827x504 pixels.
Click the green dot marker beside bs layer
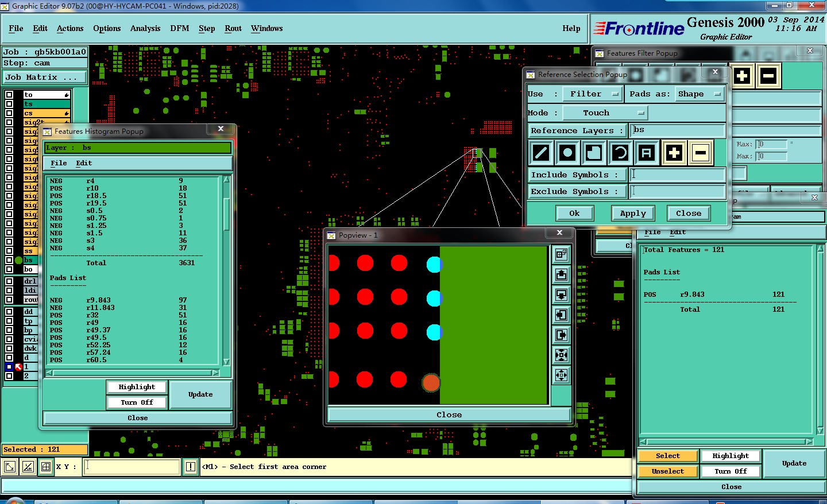(x=18, y=260)
